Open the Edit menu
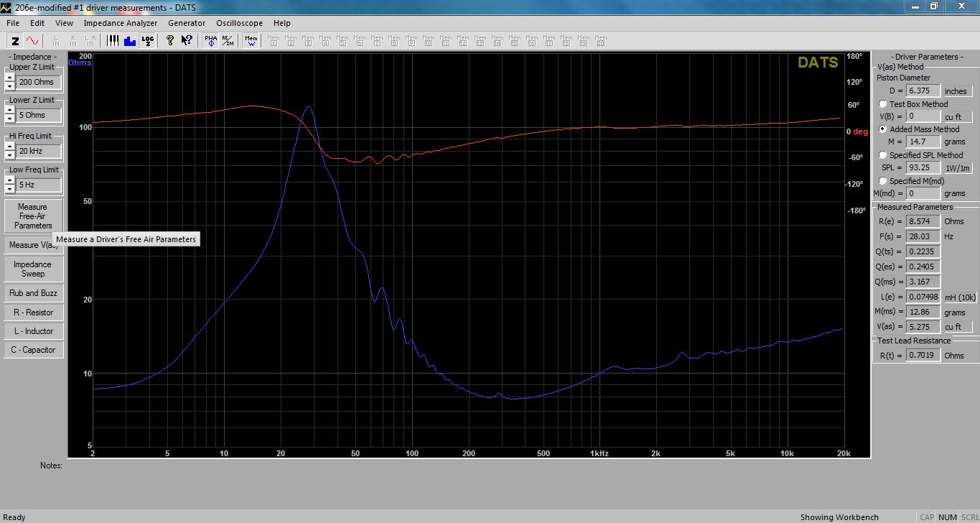 [37, 23]
